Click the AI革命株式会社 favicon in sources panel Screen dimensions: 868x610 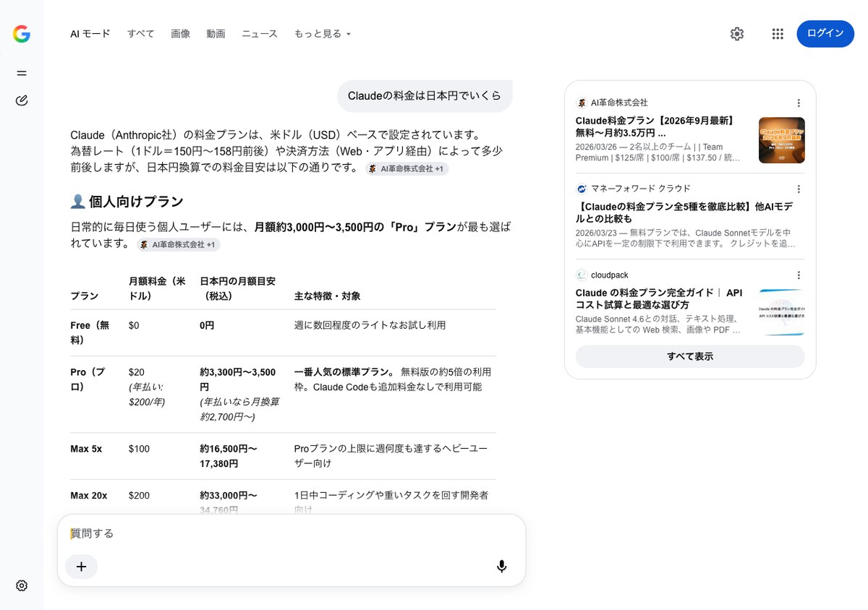[x=582, y=103]
